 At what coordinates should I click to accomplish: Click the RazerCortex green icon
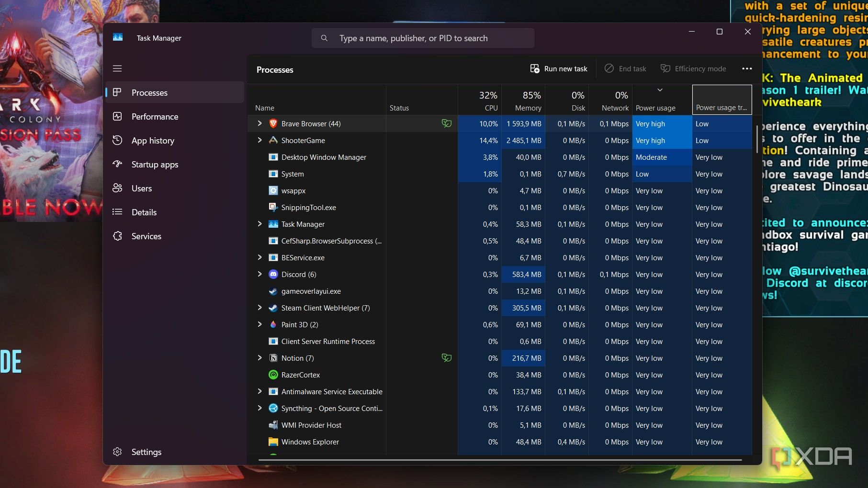(273, 375)
